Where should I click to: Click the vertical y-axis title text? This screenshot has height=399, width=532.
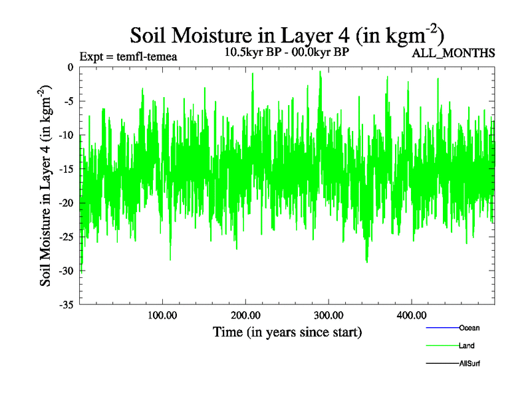tap(46, 185)
